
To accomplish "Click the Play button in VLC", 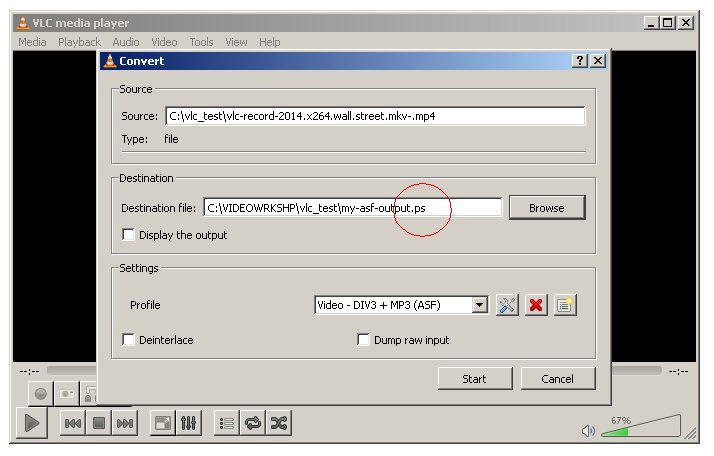I will pyautogui.click(x=32, y=423).
